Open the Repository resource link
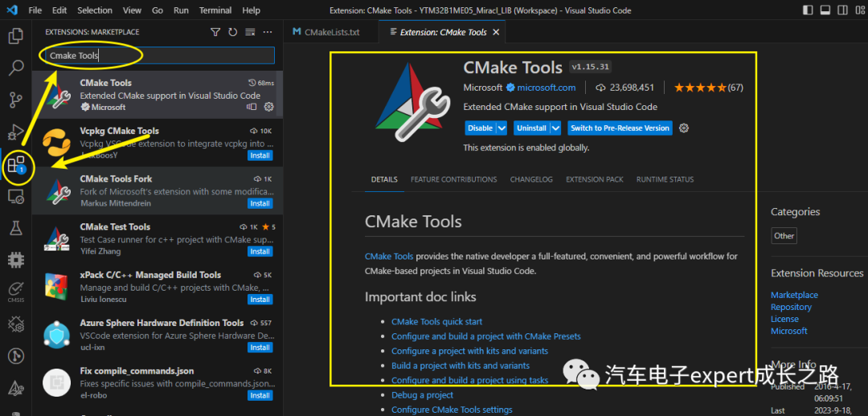 pyautogui.click(x=791, y=307)
